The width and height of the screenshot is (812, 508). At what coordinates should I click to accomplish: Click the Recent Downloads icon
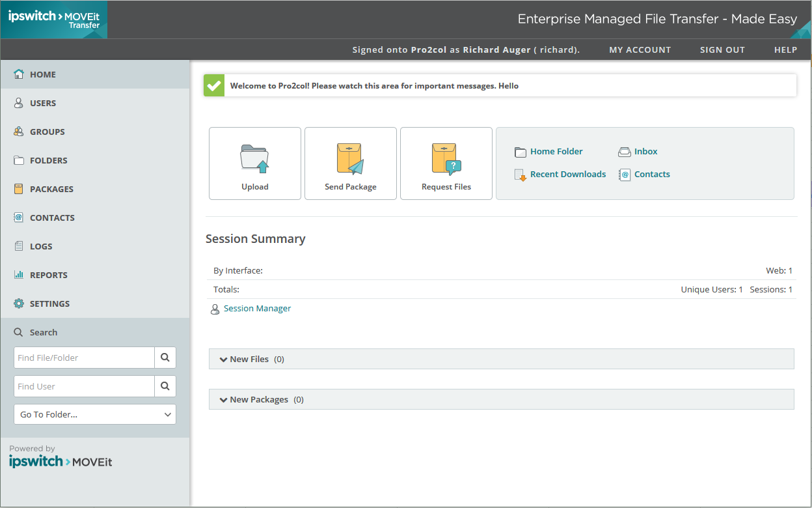tap(520, 175)
